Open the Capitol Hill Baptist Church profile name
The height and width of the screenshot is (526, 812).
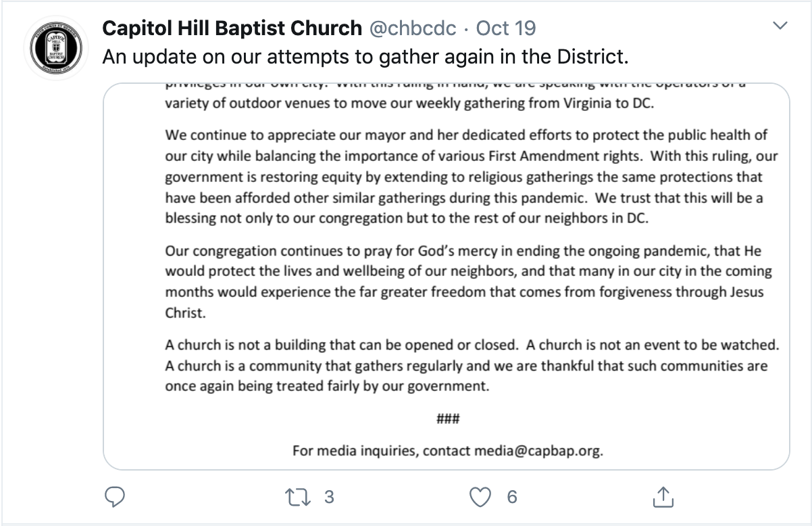(x=232, y=28)
